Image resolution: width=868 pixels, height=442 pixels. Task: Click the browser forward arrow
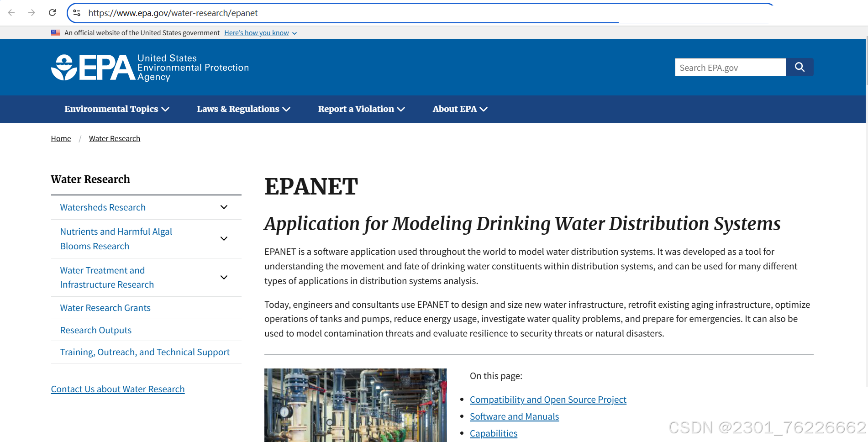pos(32,13)
